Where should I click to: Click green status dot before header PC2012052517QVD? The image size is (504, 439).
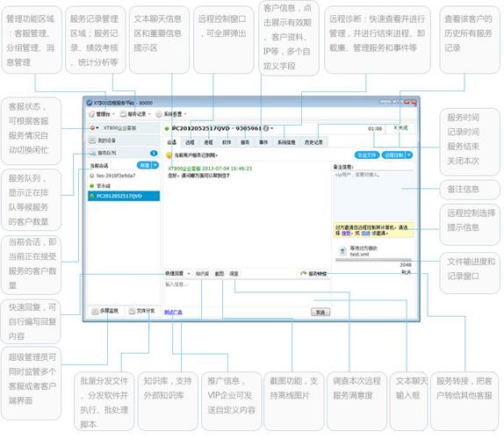pyautogui.click(x=167, y=128)
